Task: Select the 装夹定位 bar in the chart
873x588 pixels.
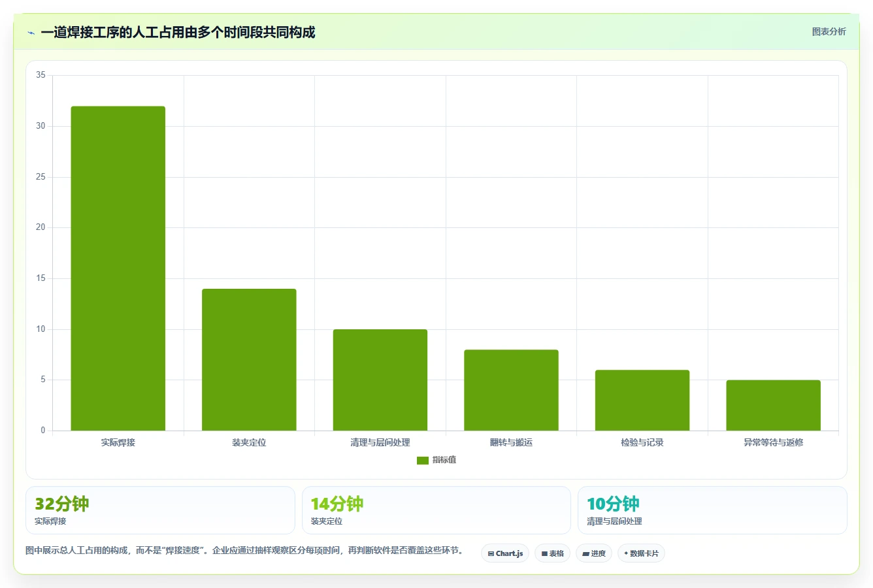Action: click(x=249, y=359)
